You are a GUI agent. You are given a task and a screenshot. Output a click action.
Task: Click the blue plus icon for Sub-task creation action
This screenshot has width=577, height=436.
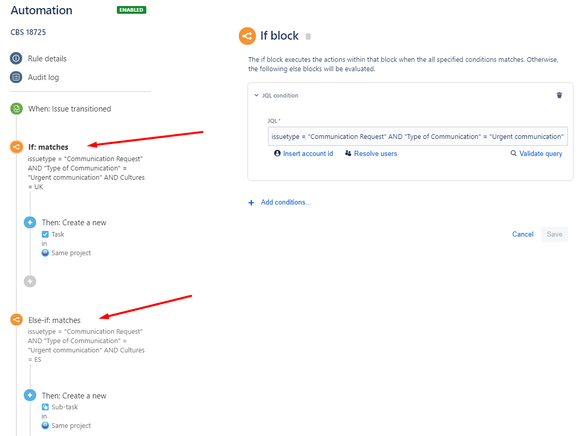coord(30,396)
